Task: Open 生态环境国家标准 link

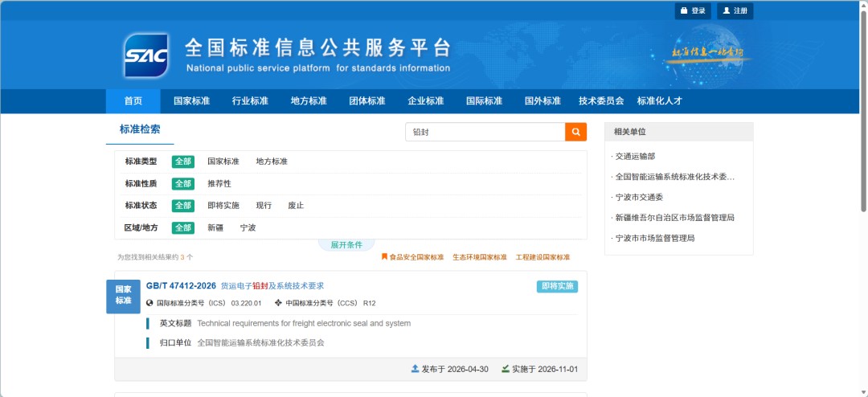Action: click(x=479, y=257)
